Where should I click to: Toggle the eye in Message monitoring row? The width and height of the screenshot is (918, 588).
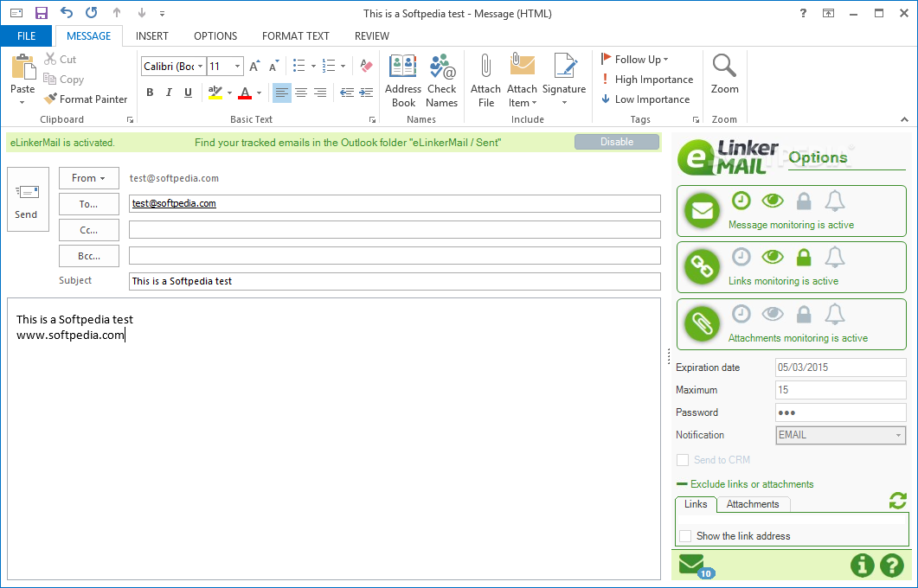[x=773, y=201]
